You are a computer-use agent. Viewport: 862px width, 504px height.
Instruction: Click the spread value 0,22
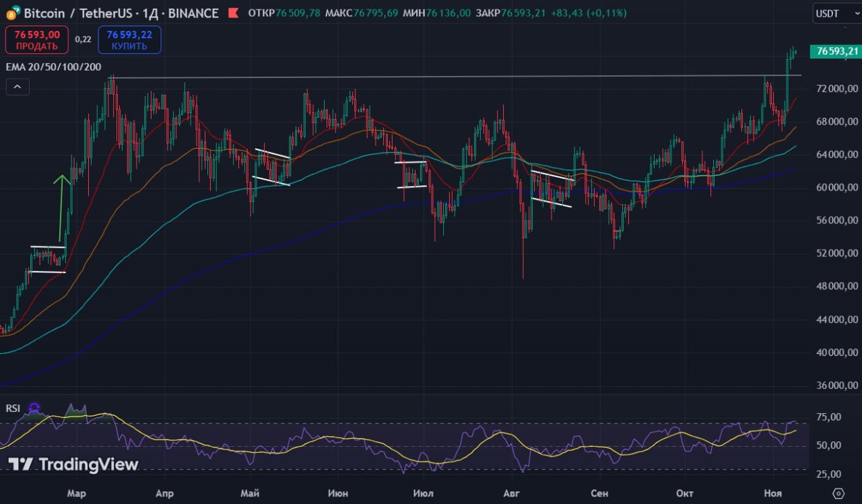(83, 40)
